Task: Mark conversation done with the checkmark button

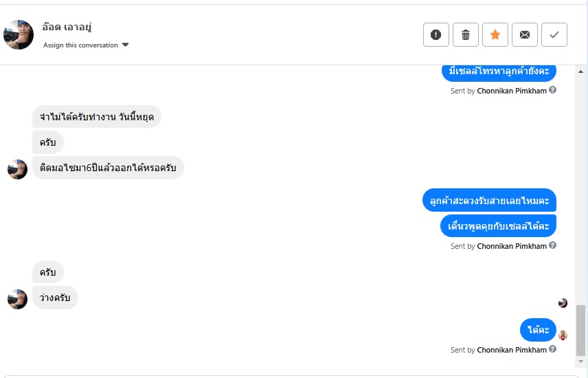Action: click(554, 34)
